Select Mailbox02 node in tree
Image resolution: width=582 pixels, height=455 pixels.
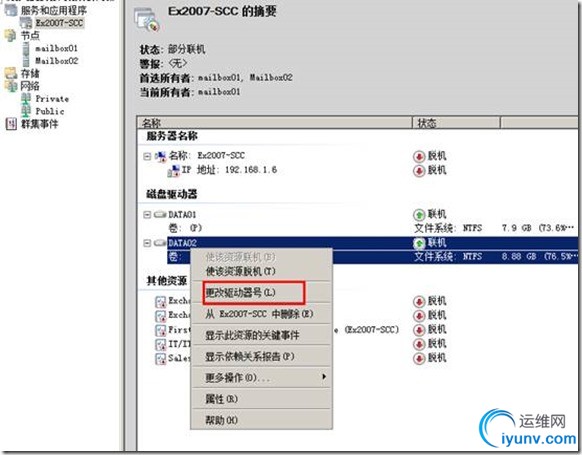(x=56, y=60)
